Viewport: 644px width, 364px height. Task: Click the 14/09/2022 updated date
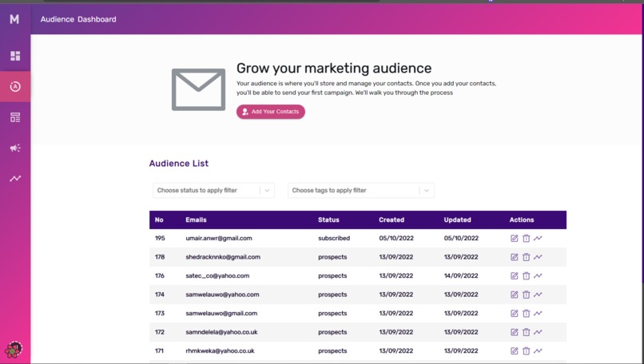[x=461, y=275]
